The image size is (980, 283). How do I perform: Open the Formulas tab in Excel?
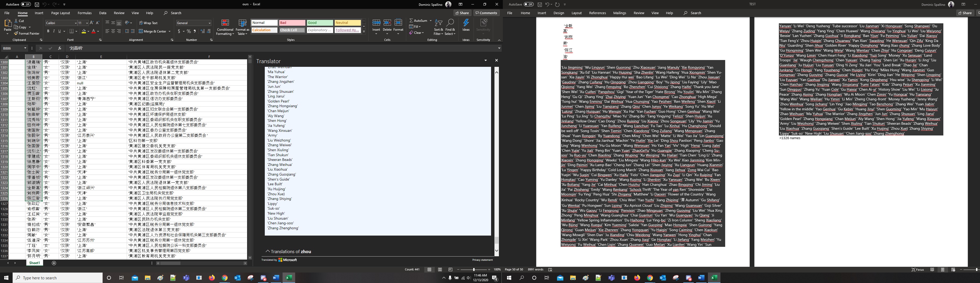[84, 13]
